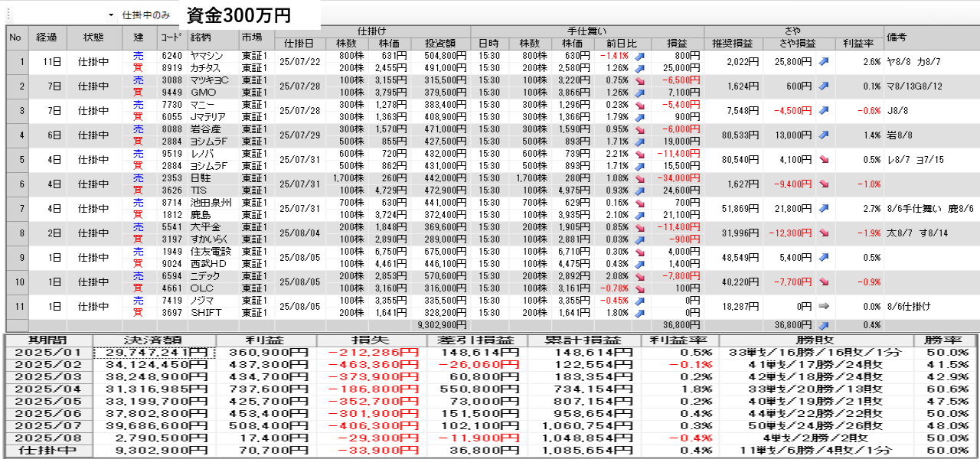The height and width of the screenshot is (459, 980).
Task: Click the 買 link for すかいらく
Action: (138, 239)
